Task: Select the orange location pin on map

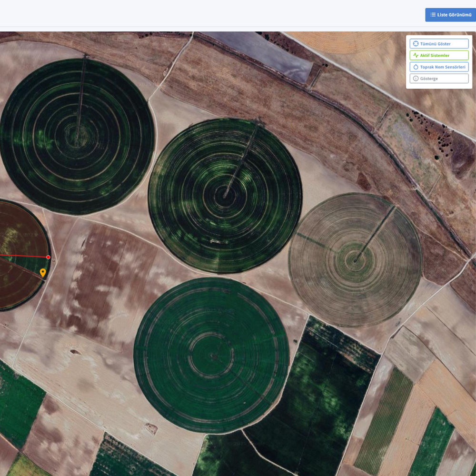Action: tap(43, 272)
